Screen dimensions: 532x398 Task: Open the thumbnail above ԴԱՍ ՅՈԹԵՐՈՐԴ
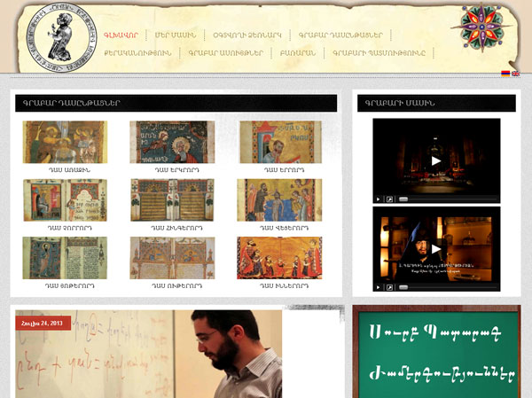click(65, 258)
